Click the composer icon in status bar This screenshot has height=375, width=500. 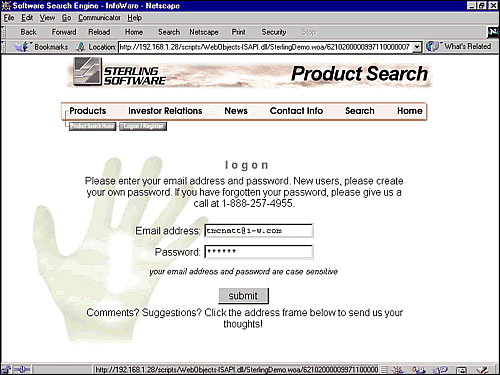tap(482, 370)
